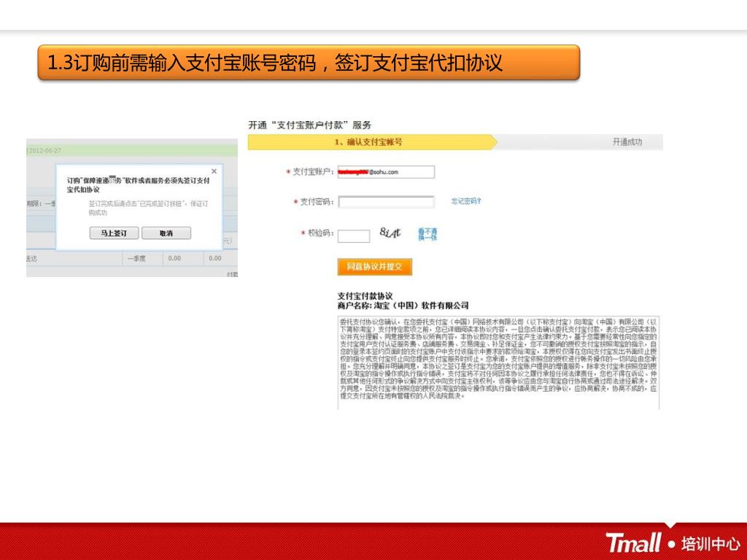Click the Tmall logo in footer

point(634,543)
